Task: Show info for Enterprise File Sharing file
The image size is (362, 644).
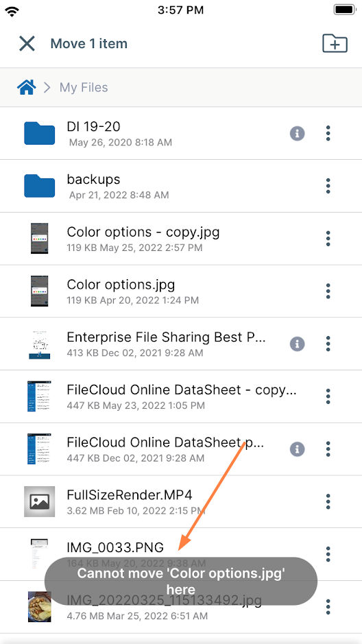Action: coord(297,344)
